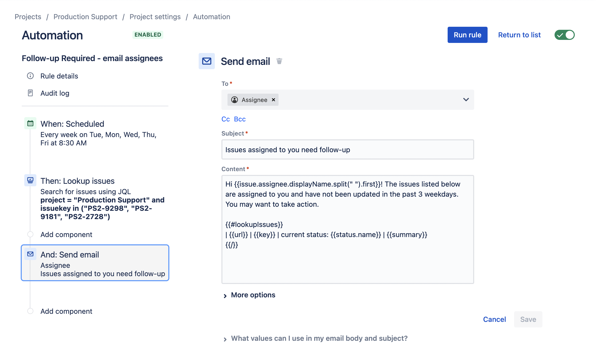Image resolution: width=596 pixels, height=364 pixels.
Task: Click into the Subject input field
Action: [348, 149]
